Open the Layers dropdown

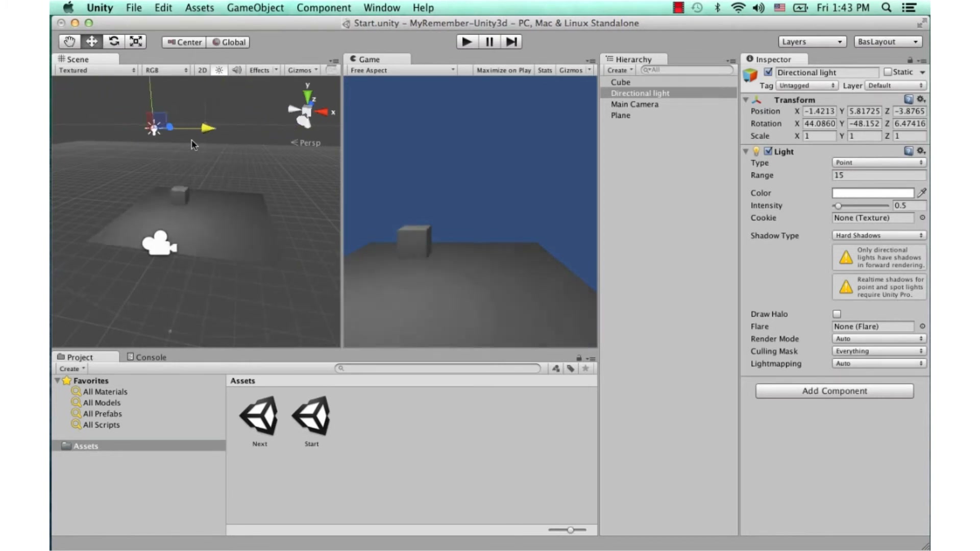click(x=812, y=42)
